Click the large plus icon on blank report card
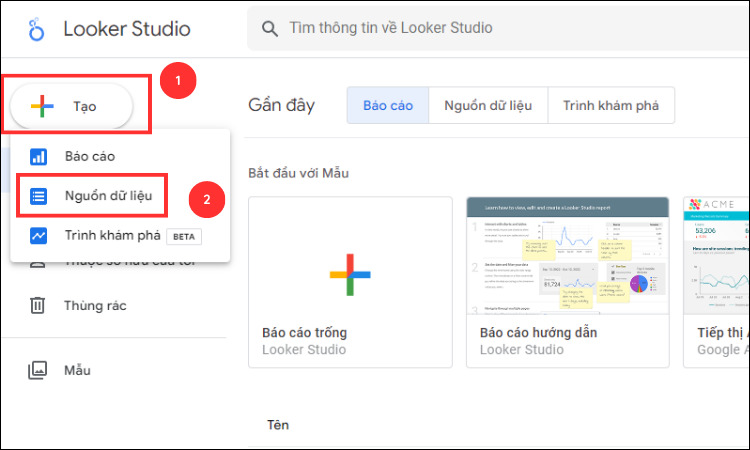 [x=350, y=274]
